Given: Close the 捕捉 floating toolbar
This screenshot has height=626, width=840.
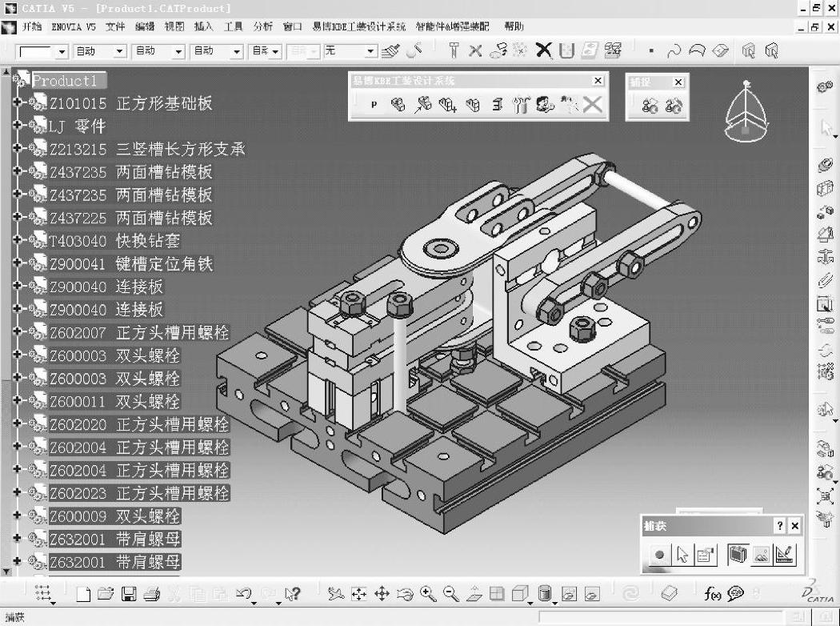Looking at the screenshot, I should (x=678, y=82).
